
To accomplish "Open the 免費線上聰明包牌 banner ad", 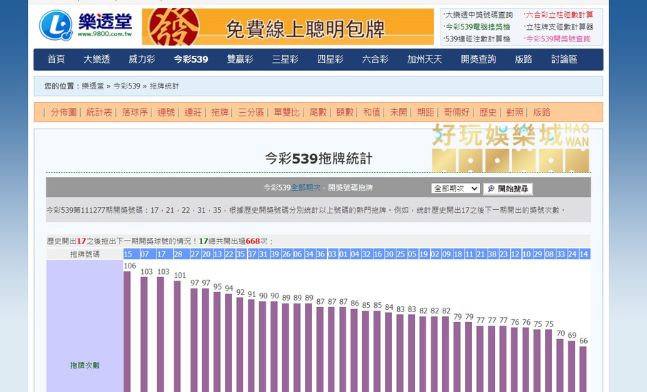I will (288, 27).
